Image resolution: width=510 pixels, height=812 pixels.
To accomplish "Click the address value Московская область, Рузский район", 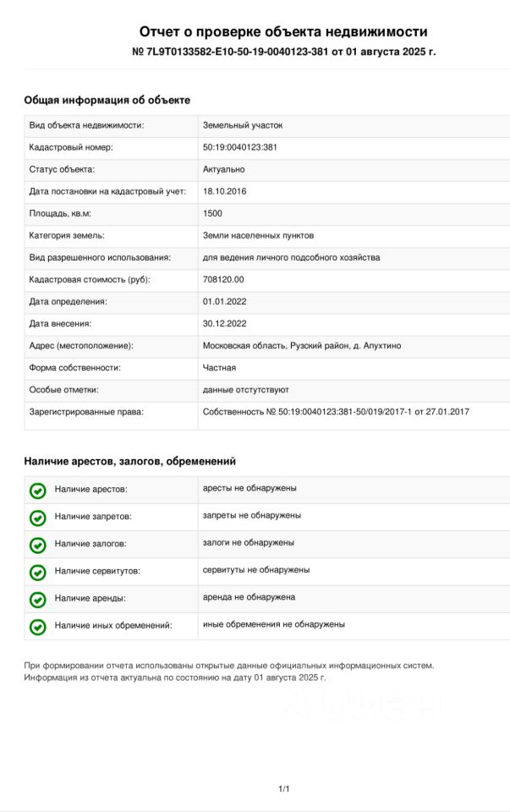I will (301, 346).
